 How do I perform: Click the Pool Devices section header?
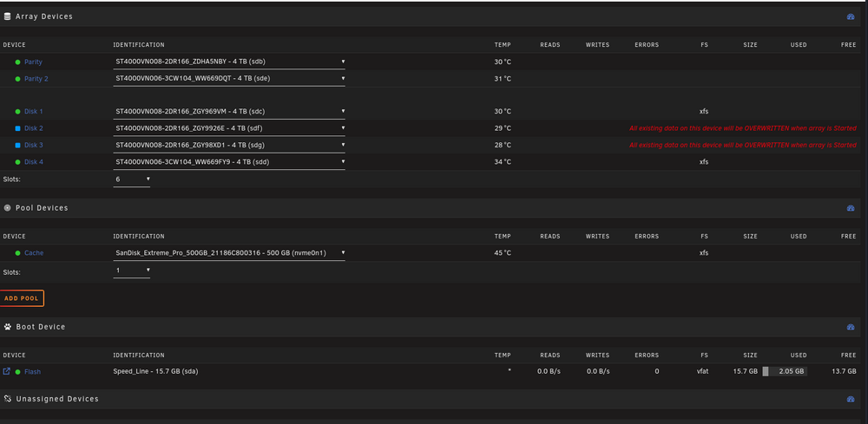pos(431,208)
